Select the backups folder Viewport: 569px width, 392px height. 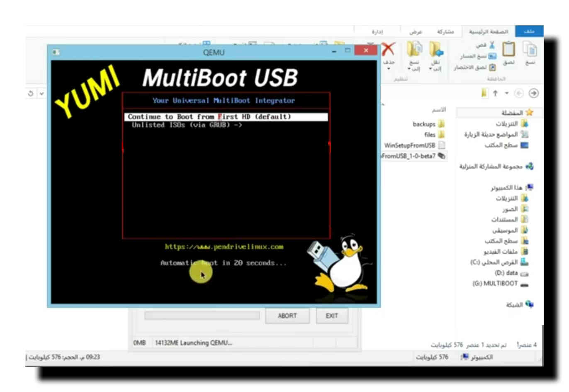tap(429, 124)
